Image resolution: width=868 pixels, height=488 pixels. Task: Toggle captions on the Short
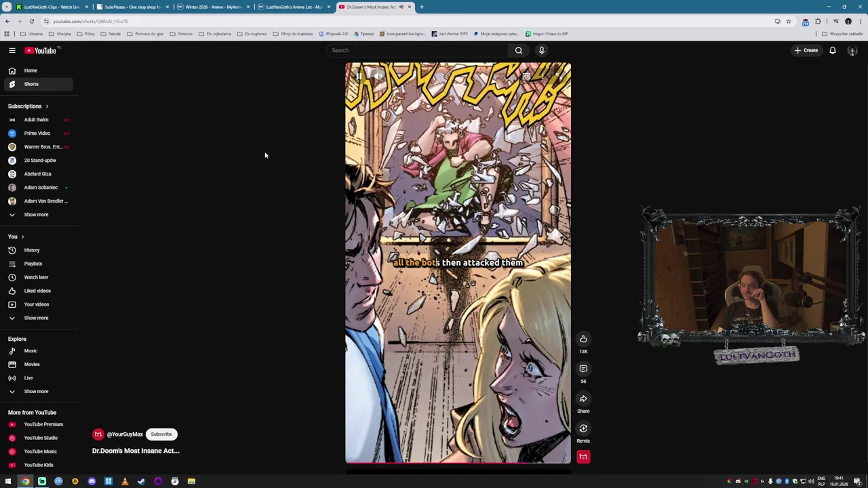(526, 77)
